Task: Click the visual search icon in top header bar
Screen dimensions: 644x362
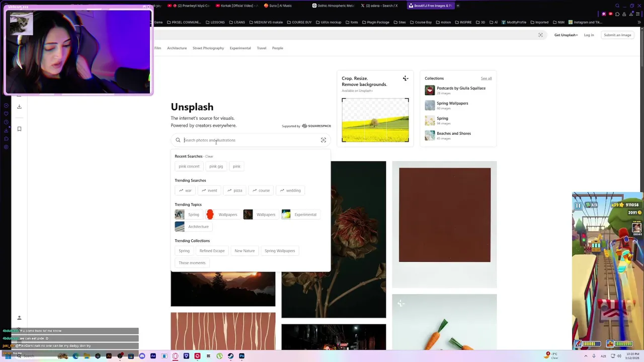Action: 540,35
